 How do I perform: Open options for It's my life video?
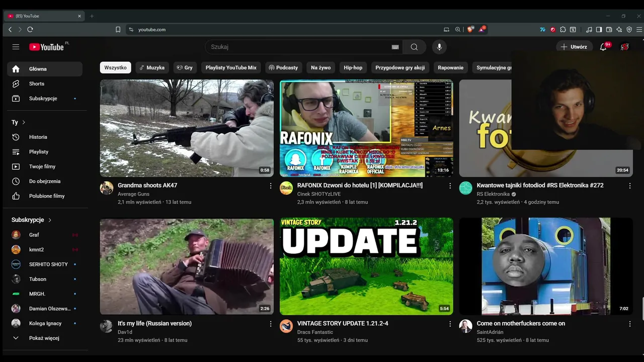pyautogui.click(x=271, y=324)
